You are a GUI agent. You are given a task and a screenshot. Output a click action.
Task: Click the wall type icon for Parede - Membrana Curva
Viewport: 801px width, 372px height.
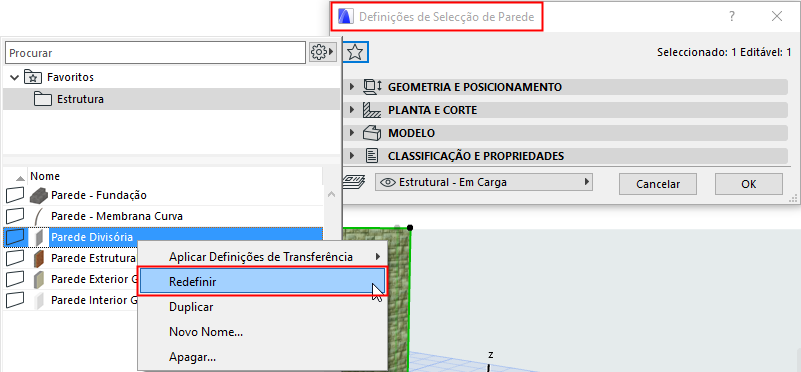tap(15, 216)
